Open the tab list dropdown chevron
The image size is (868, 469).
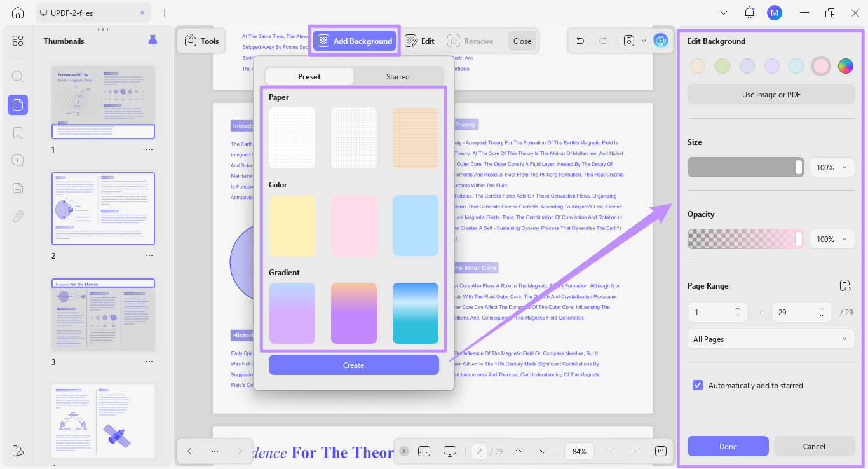724,13
